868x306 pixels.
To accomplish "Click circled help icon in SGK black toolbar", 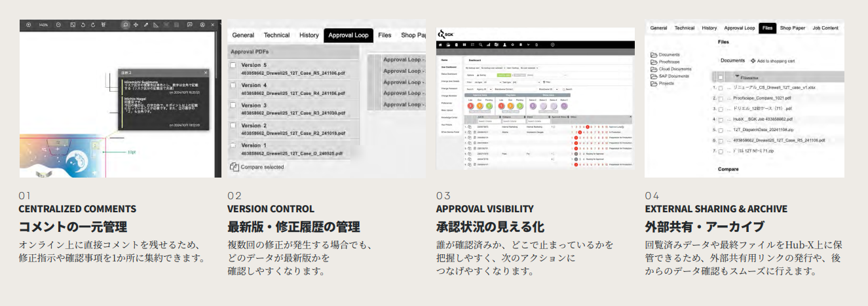I will (x=553, y=45).
